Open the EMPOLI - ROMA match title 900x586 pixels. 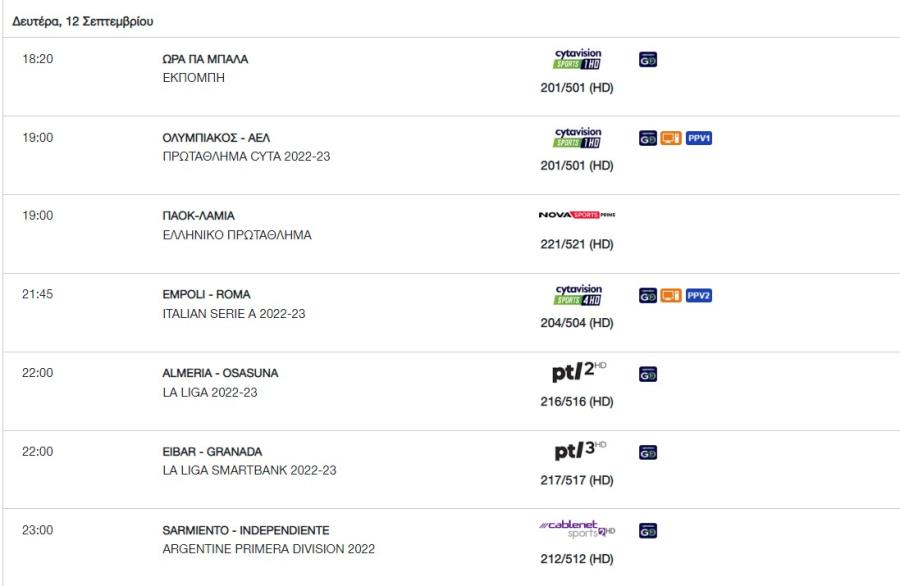click(206, 294)
